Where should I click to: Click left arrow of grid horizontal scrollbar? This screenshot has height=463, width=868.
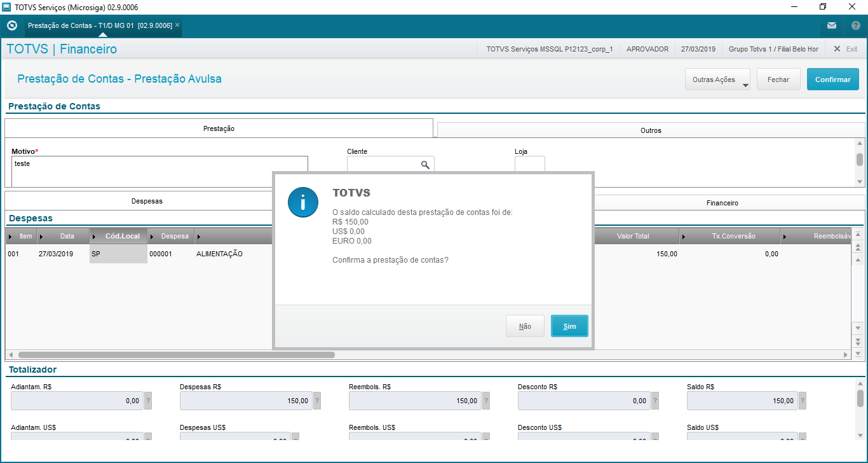click(x=10, y=355)
